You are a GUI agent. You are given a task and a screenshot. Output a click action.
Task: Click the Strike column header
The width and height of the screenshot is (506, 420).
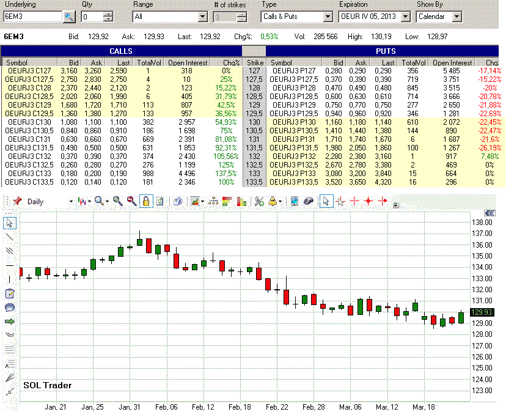[255, 62]
